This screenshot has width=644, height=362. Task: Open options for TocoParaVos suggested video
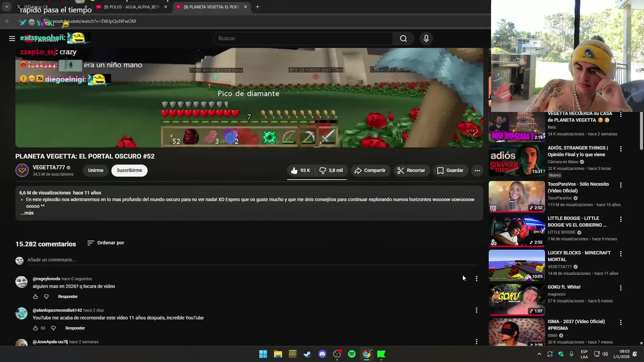621,185
